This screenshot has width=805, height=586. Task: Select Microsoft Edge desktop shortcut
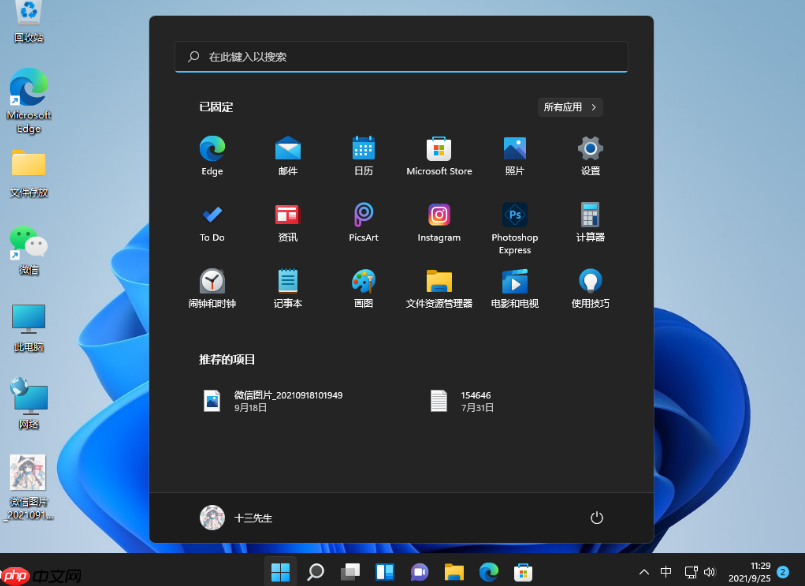(x=29, y=101)
